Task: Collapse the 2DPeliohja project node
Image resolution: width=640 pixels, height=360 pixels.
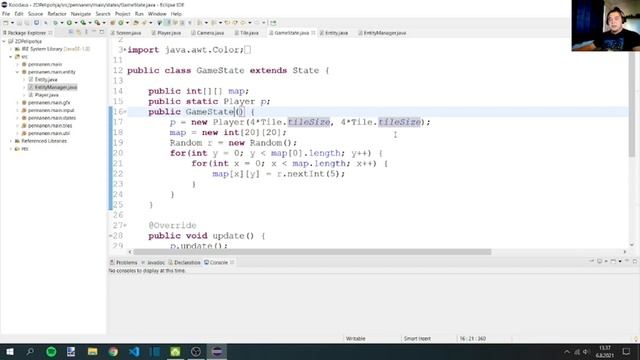Action: coord(4,41)
